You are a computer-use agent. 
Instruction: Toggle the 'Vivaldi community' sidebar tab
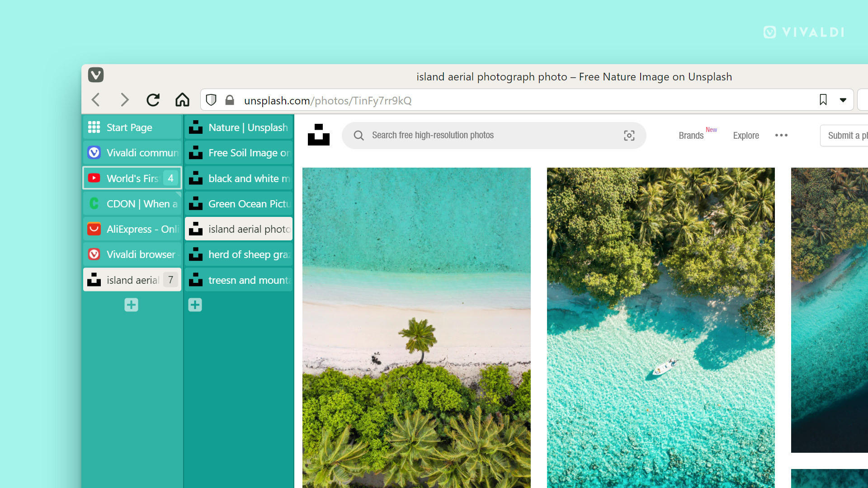coord(131,153)
